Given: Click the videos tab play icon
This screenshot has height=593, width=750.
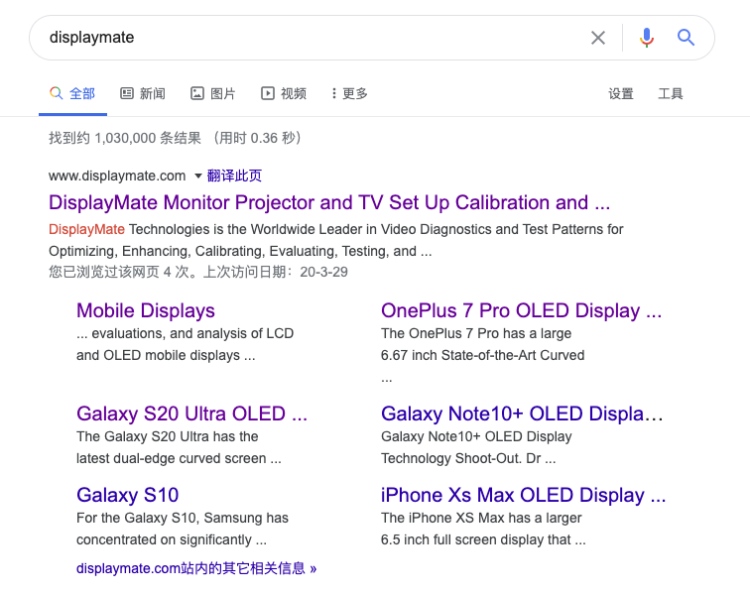Looking at the screenshot, I should 268,93.
